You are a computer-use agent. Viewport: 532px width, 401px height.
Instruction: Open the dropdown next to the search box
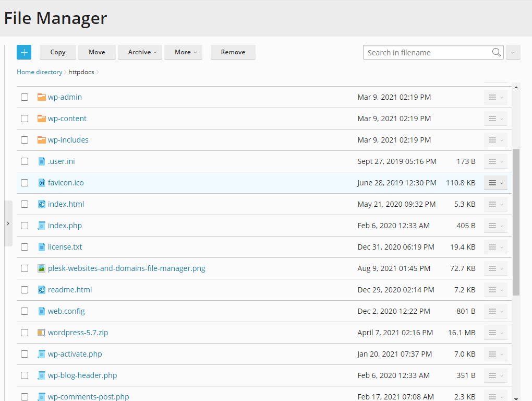tap(513, 52)
